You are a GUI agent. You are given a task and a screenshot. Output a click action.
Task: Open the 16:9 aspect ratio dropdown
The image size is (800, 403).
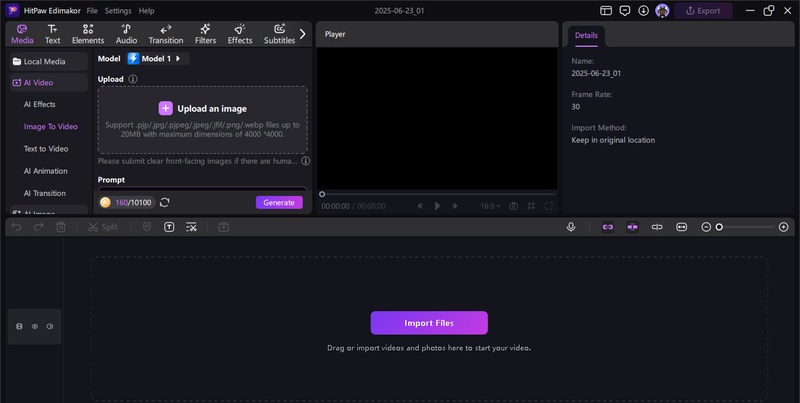click(489, 206)
